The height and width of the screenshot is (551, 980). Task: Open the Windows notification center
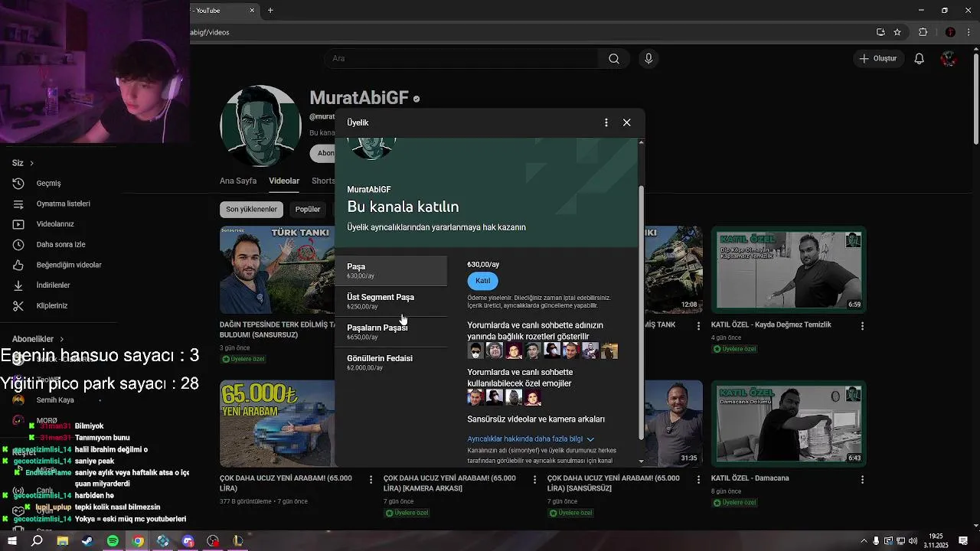click(x=963, y=541)
